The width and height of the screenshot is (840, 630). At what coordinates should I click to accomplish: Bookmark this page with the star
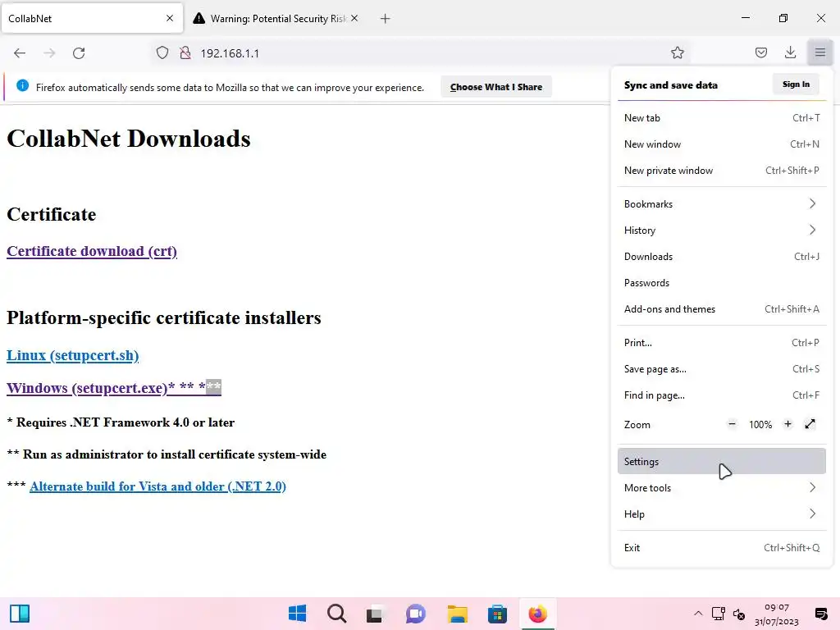pos(677,52)
